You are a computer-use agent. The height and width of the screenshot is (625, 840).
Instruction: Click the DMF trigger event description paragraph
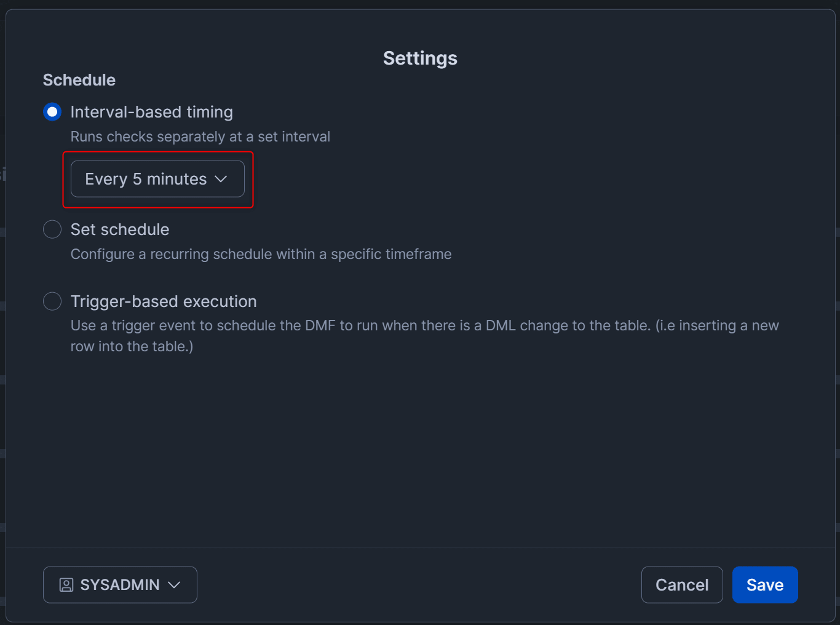point(424,335)
